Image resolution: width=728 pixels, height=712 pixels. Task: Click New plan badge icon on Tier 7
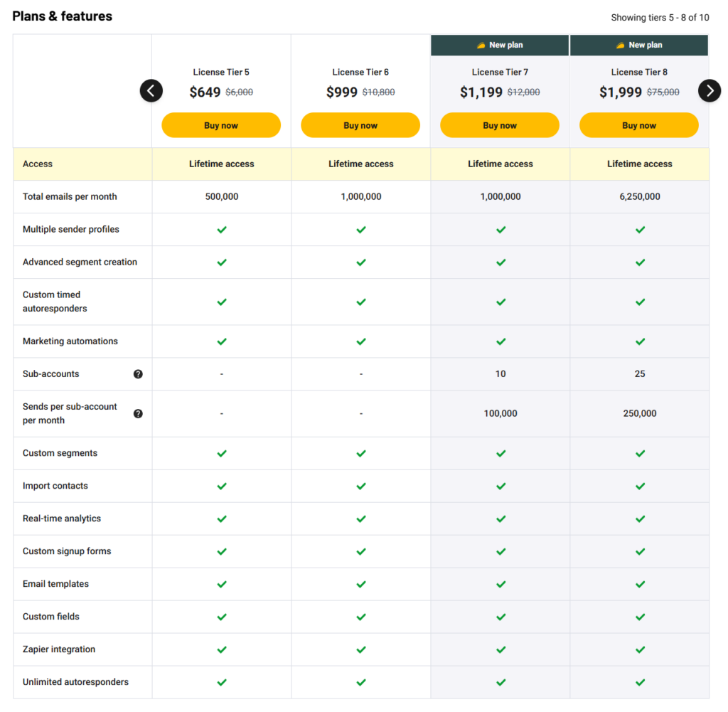[x=481, y=45]
